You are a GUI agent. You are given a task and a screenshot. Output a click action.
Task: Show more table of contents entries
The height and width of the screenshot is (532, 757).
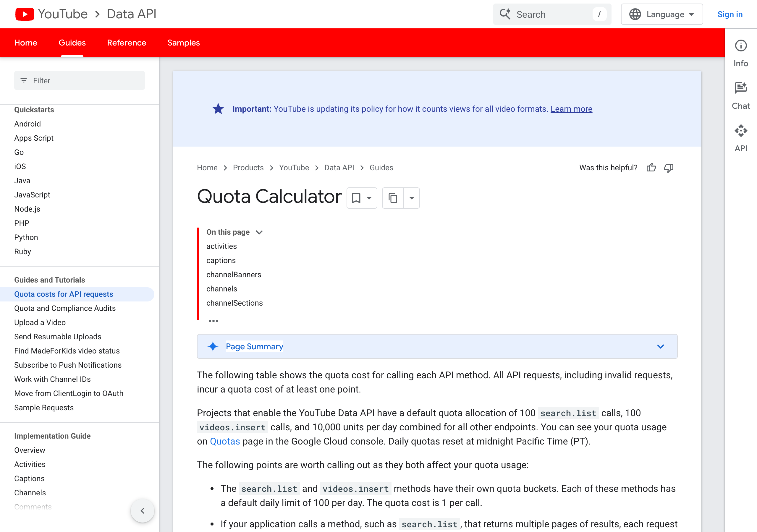213,321
